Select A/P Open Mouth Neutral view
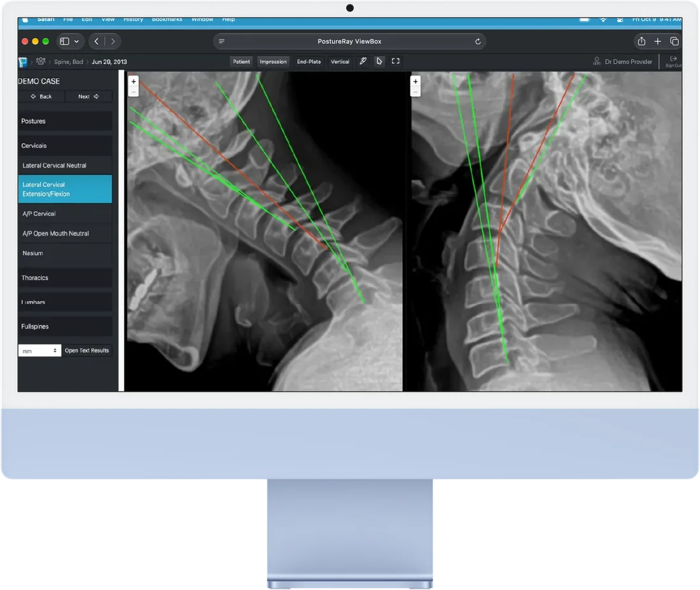The height and width of the screenshot is (590, 700). tap(65, 234)
